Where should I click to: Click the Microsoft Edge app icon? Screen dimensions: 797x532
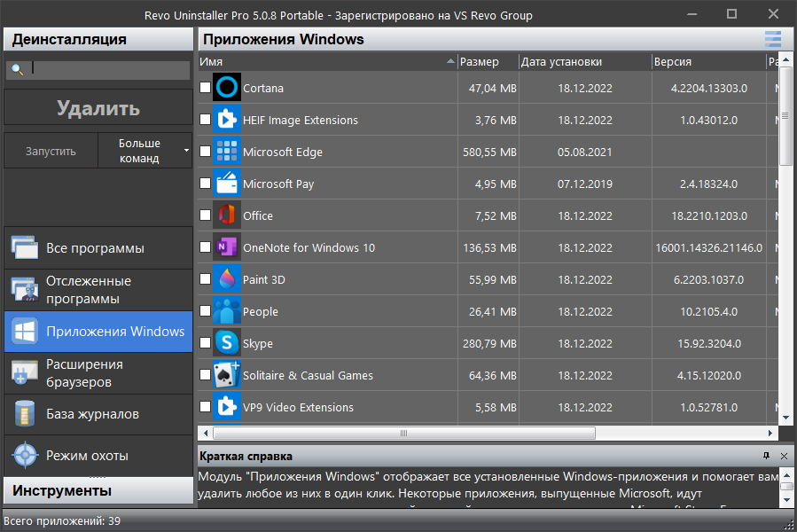[227, 152]
